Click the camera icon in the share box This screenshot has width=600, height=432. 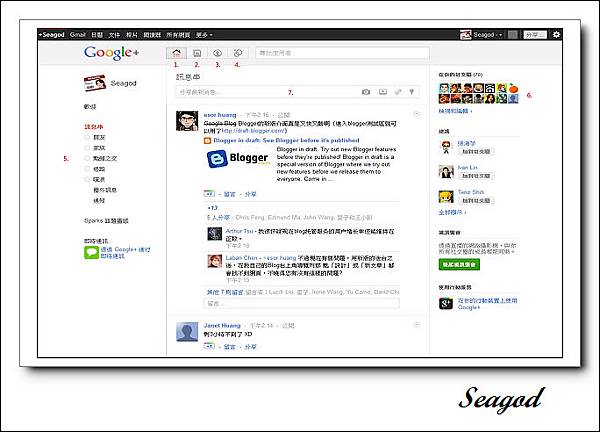(x=366, y=92)
